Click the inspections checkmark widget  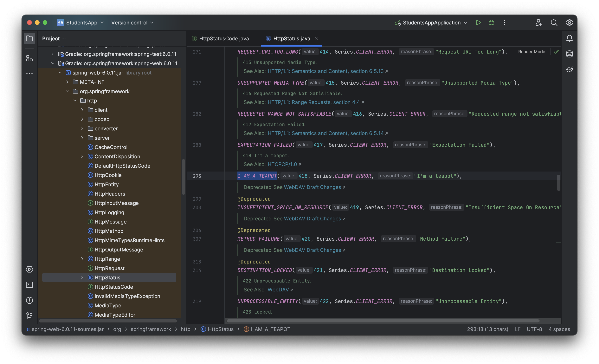(x=556, y=52)
